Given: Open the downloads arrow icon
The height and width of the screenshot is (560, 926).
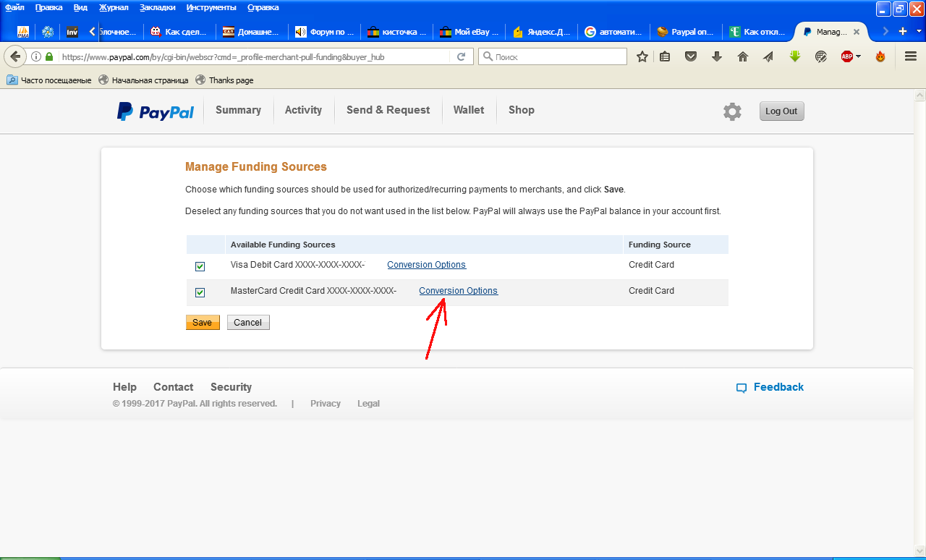Looking at the screenshot, I should coord(717,56).
